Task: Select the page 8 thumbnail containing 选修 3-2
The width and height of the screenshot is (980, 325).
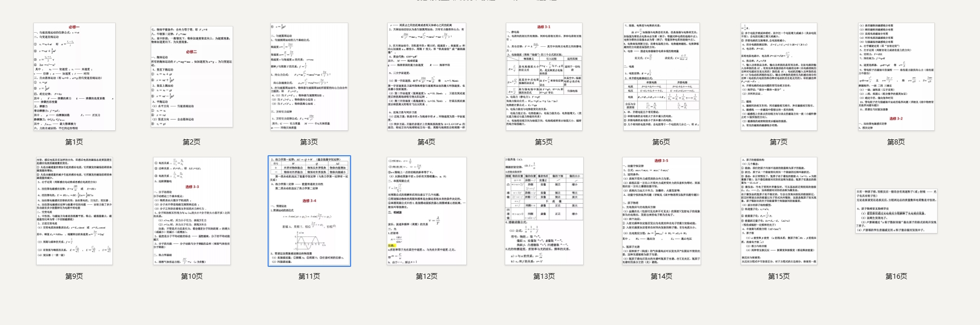Action: pos(896,77)
